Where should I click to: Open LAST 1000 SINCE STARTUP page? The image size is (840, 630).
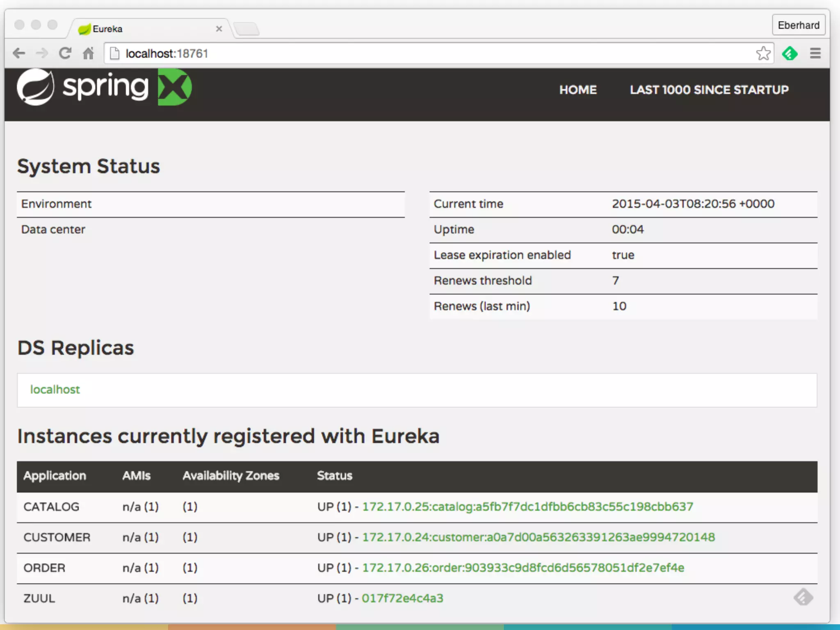[x=709, y=90]
